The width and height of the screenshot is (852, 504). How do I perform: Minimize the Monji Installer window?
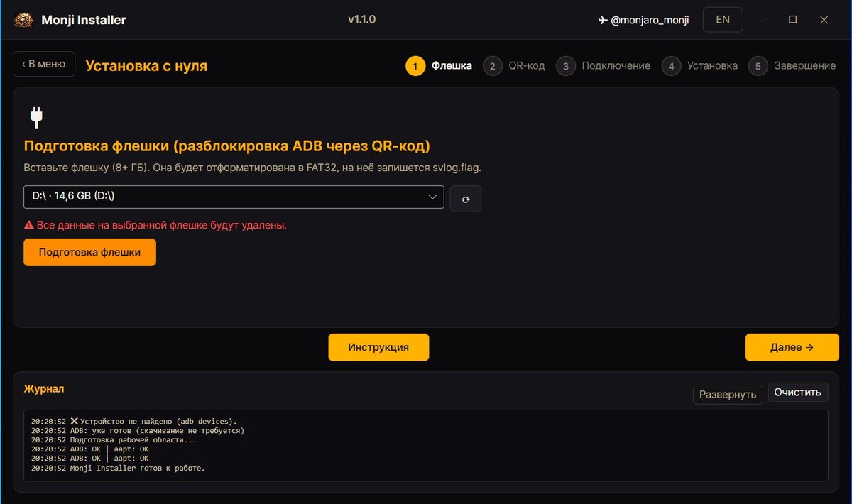763,20
